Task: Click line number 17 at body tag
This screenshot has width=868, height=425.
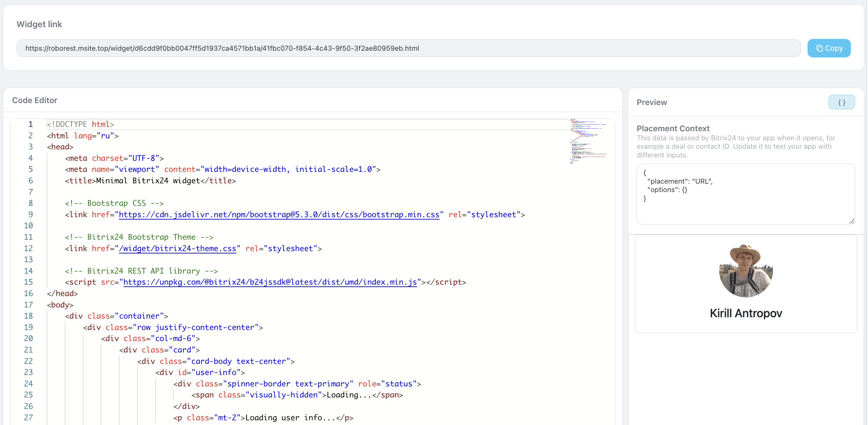Action: point(28,305)
